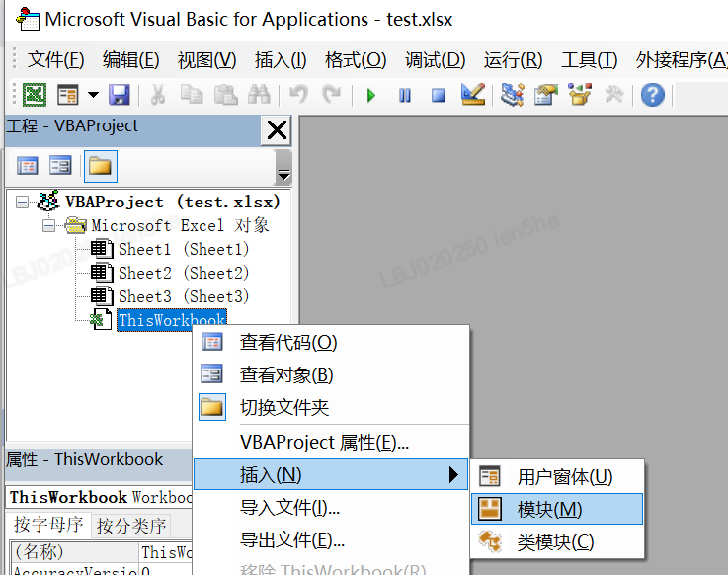
Task: Toggle Folders button in project panel
Action: pos(101,166)
